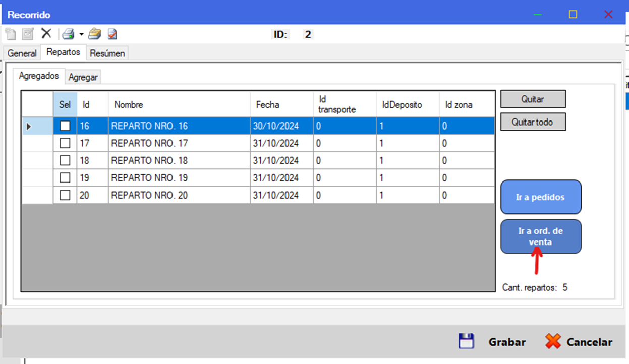The width and height of the screenshot is (629, 364).
Task: Click the floppy disk Grabar icon
Action: (x=467, y=341)
